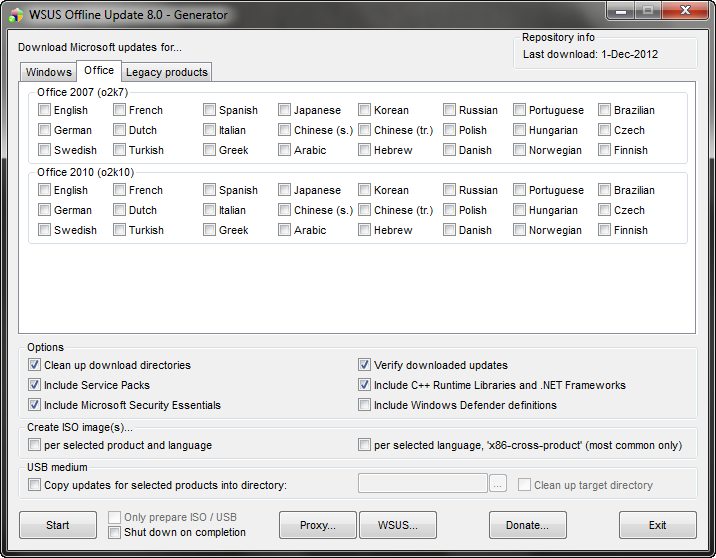The width and height of the screenshot is (716, 558).
Task: Check Finnish under Office 2010
Action: [604, 230]
